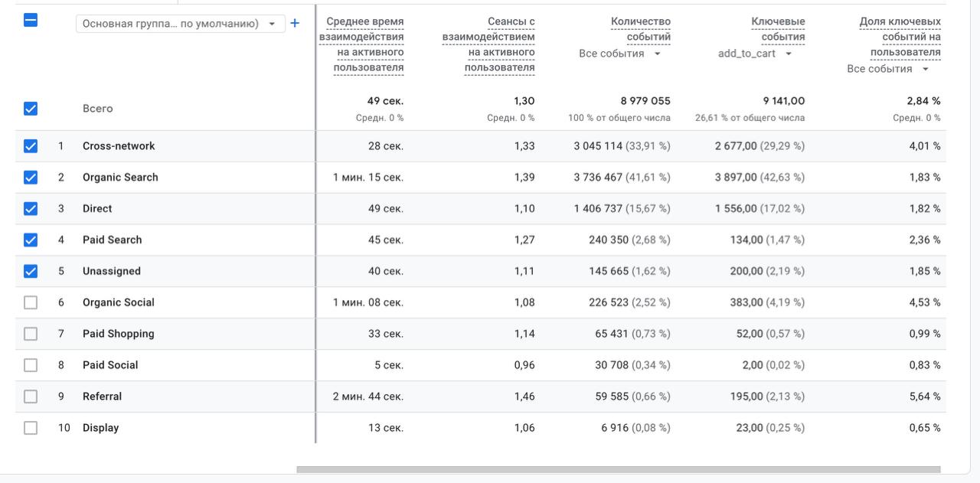Open Все события dropdown under Доля ключевых событий
The image size is (980, 483).
(x=887, y=69)
